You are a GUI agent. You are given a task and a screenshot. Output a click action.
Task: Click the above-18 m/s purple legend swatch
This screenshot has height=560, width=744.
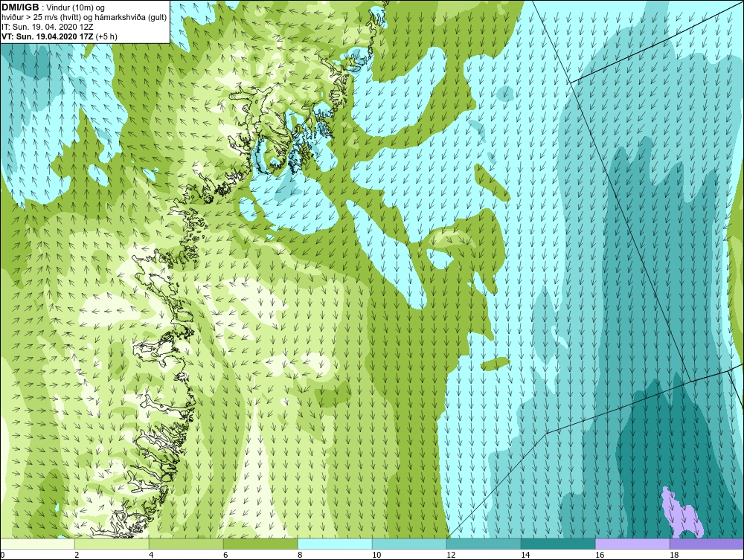(707, 544)
